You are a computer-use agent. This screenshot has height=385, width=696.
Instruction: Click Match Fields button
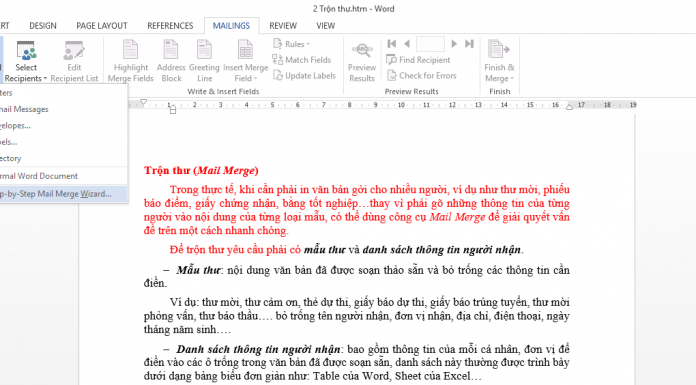pos(302,60)
